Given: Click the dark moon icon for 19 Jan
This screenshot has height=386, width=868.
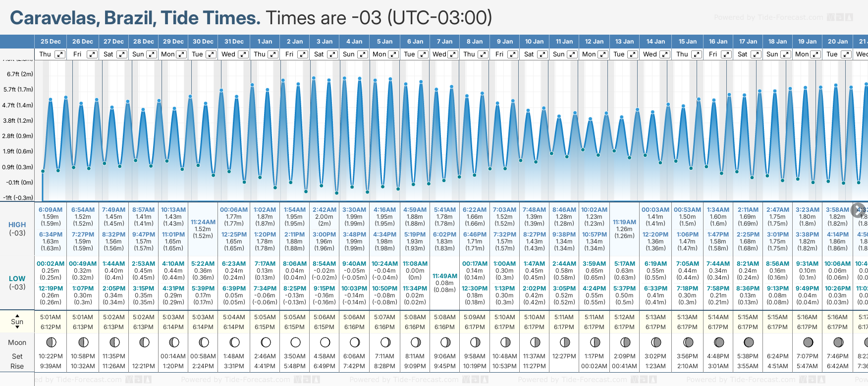Looking at the screenshot, I should tap(808, 342).
